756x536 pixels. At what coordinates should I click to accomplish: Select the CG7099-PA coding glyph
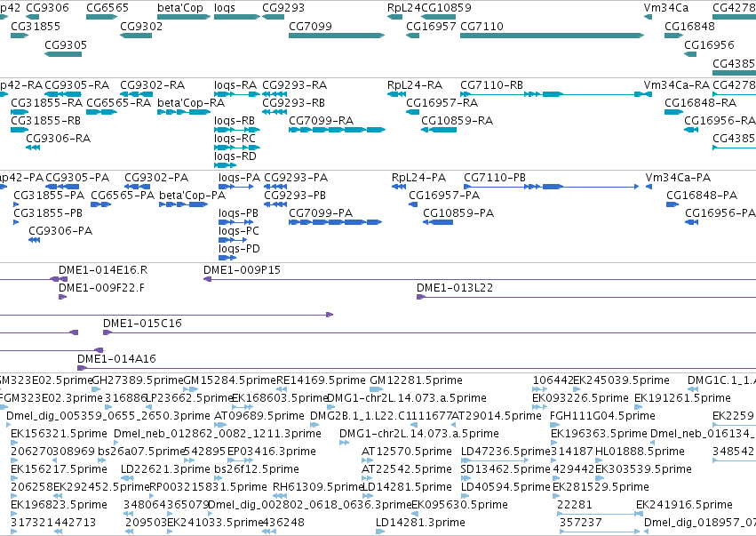coord(336,222)
